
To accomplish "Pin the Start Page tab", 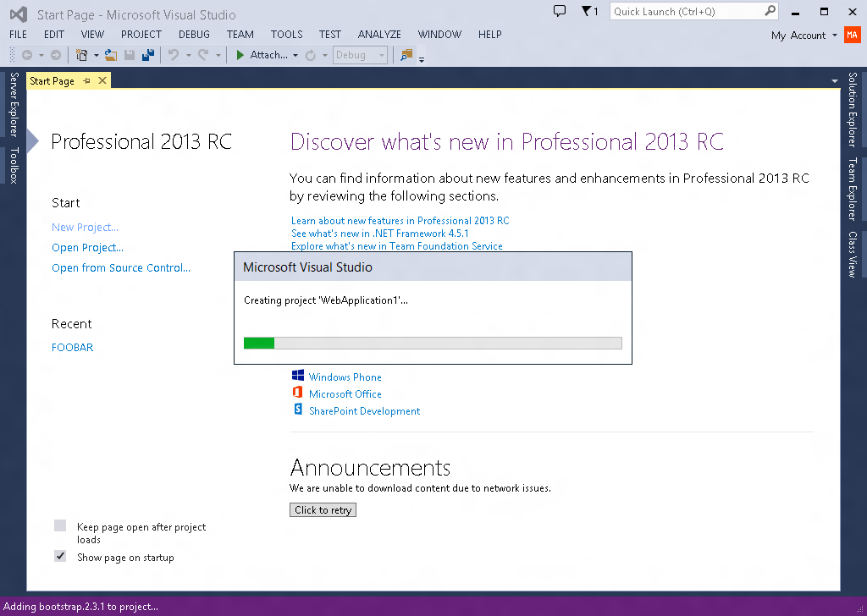I will [87, 80].
